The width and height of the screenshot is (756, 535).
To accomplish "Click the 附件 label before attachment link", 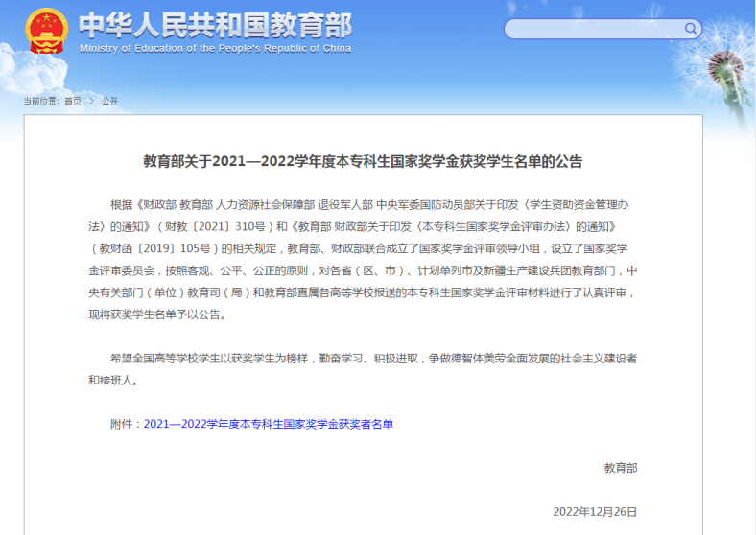I will pos(127,424).
